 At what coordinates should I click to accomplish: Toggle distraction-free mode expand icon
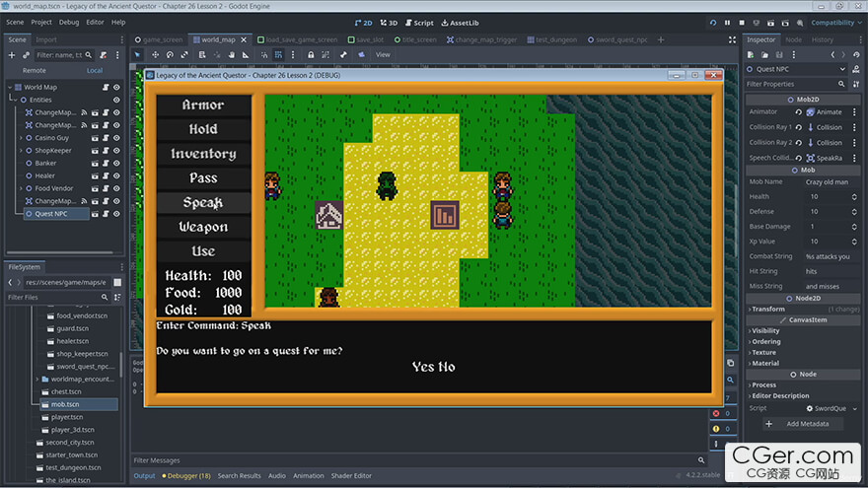pyautogui.click(x=732, y=39)
